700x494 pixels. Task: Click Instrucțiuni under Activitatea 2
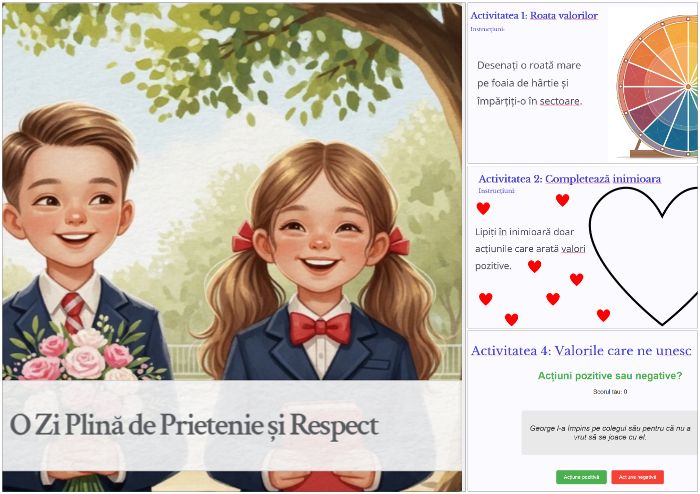click(496, 191)
